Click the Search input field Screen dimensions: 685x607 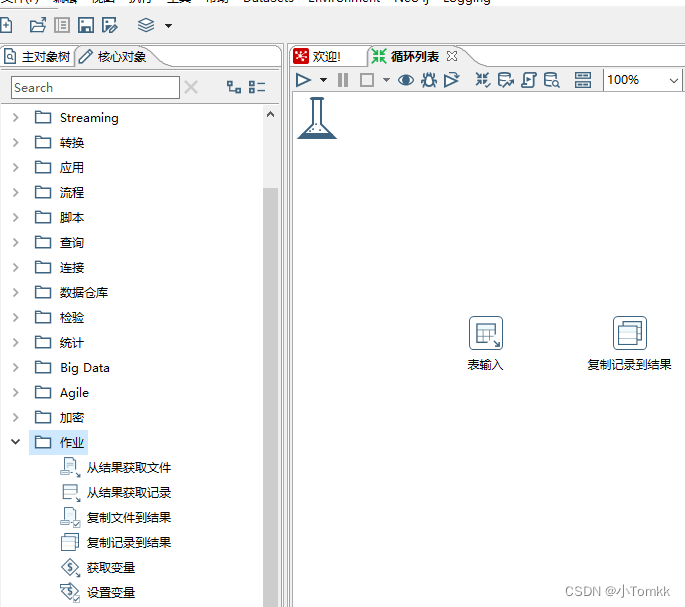tap(95, 87)
